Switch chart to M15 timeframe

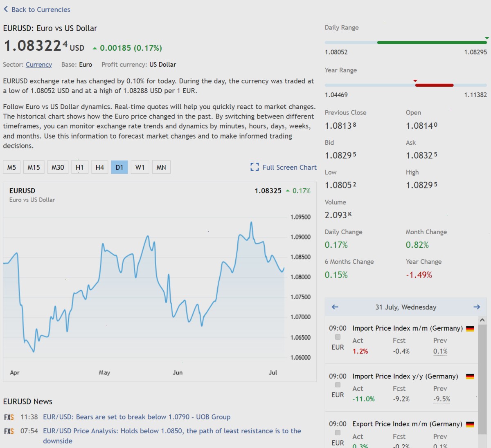coord(34,167)
